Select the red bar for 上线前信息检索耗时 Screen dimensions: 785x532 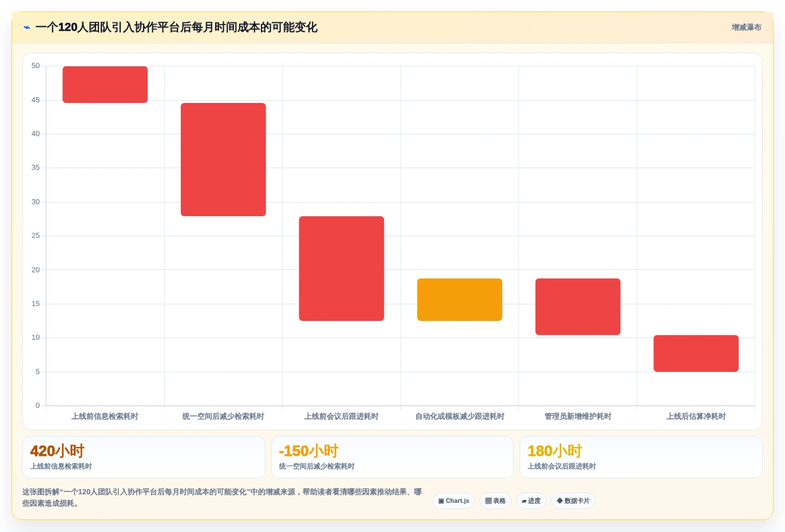point(105,85)
